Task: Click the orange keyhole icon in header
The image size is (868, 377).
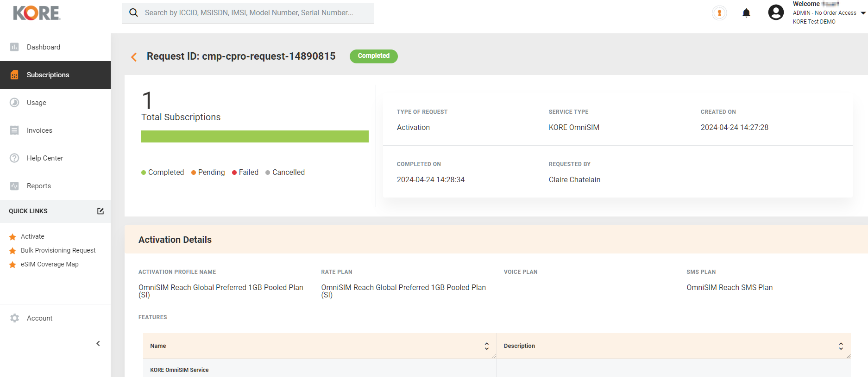Action: click(719, 13)
